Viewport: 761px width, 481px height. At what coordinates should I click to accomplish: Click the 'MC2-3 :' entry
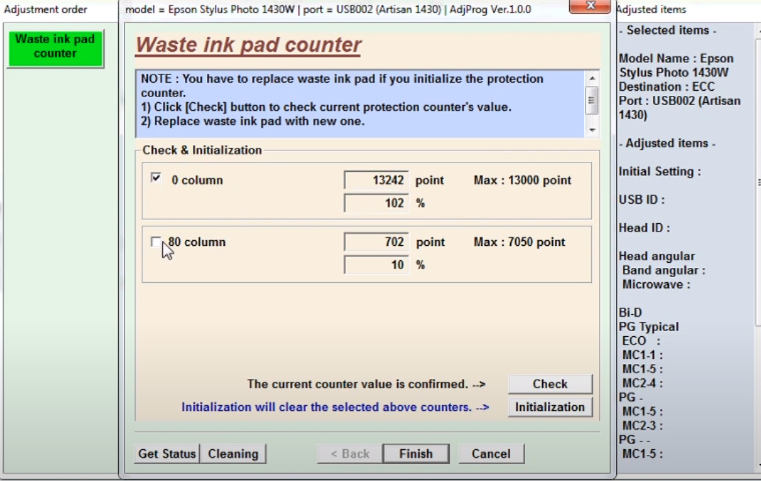(643, 426)
